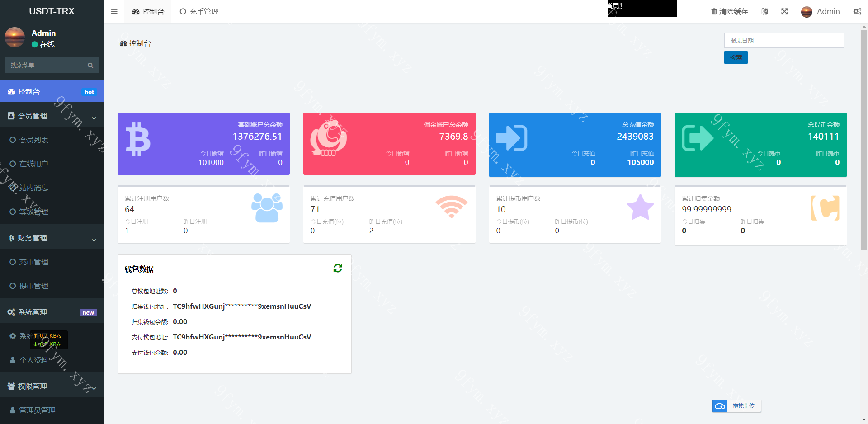868x424 pixels.
Task: Click the 归集钱包地址 value
Action: pyautogui.click(x=242, y=306)
